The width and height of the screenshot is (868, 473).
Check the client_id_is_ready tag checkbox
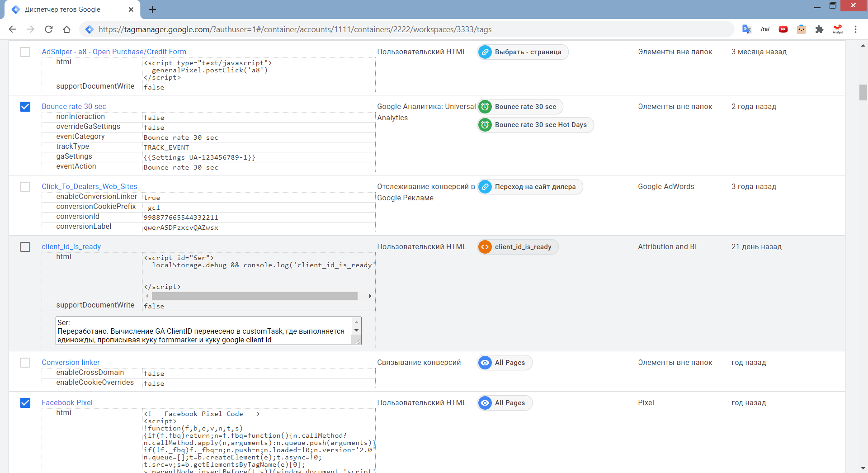point(25,247)
